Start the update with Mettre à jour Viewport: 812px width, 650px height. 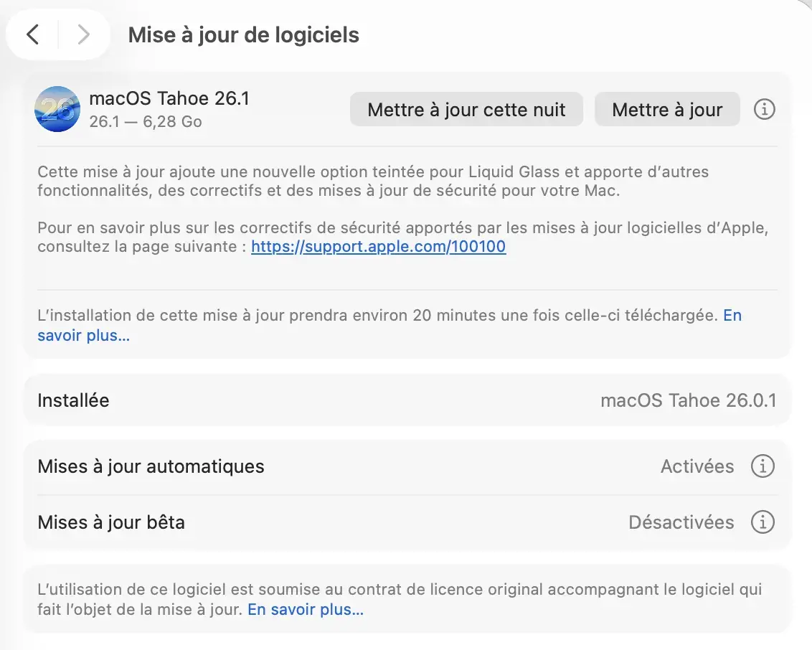[x=666, y=109]
